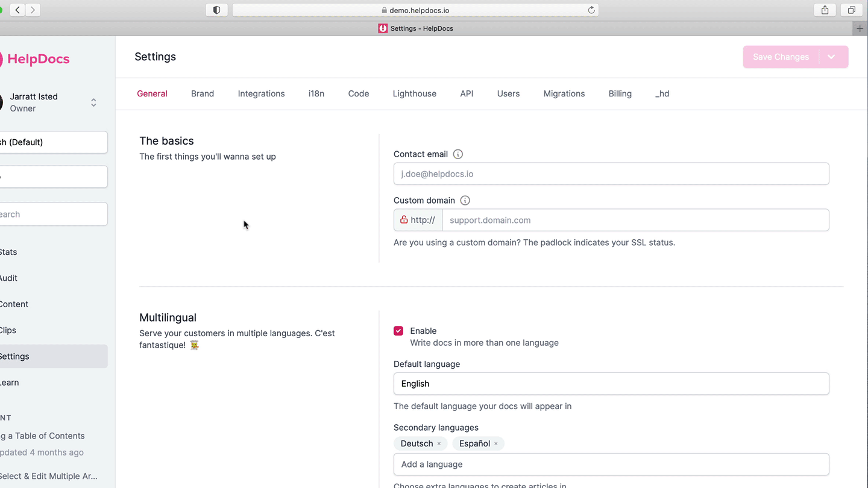868x488 pixels.
Task: Select the API tab
Action: point(467,94)
